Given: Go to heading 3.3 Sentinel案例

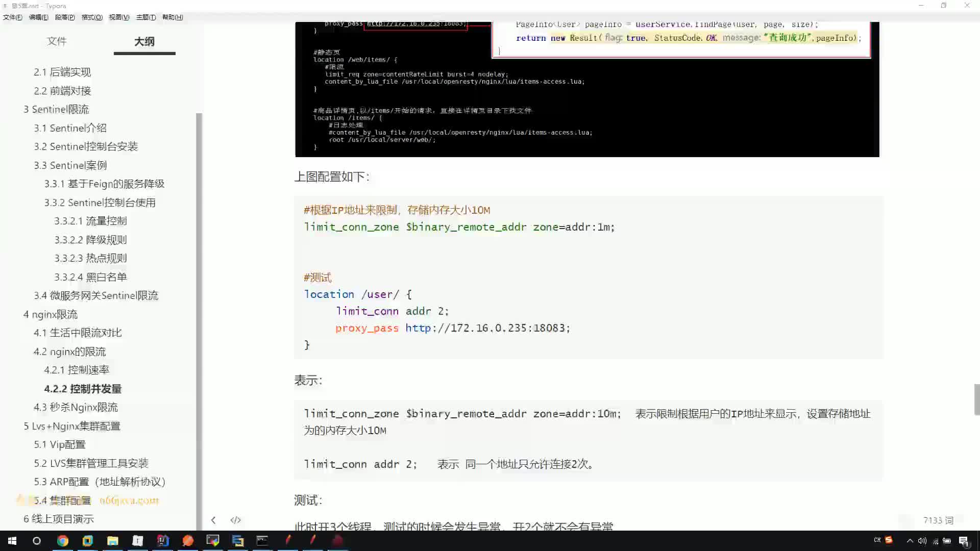Looking at the screenshot, I should [70, 165].
